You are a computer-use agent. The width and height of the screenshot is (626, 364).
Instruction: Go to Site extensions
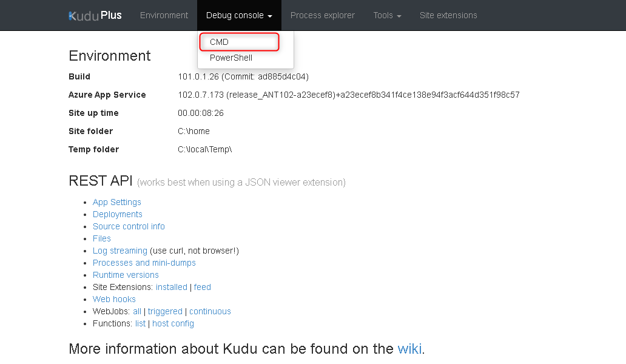pyautogui.click(x=448, y=15)
